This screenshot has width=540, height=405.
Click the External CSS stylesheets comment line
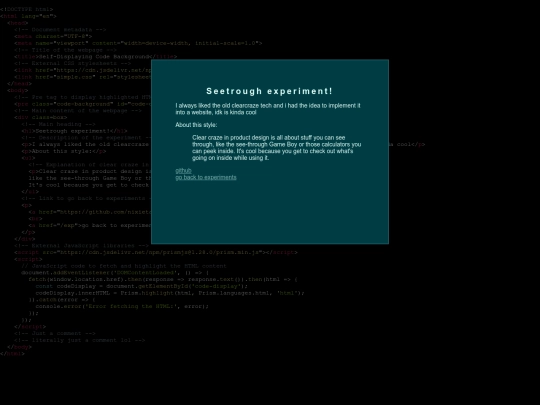pyautogui.click(x=73, y=63)
